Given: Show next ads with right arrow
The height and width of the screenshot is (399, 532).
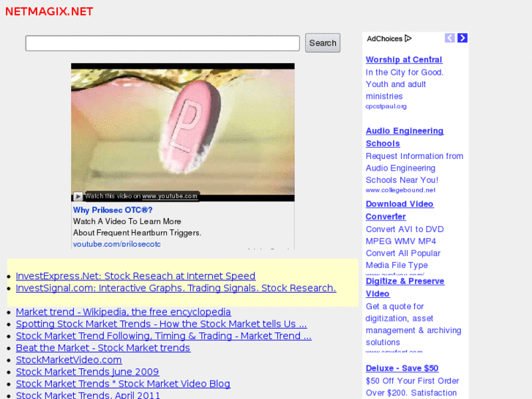Looking at the screenshot, I should (462, 38).
